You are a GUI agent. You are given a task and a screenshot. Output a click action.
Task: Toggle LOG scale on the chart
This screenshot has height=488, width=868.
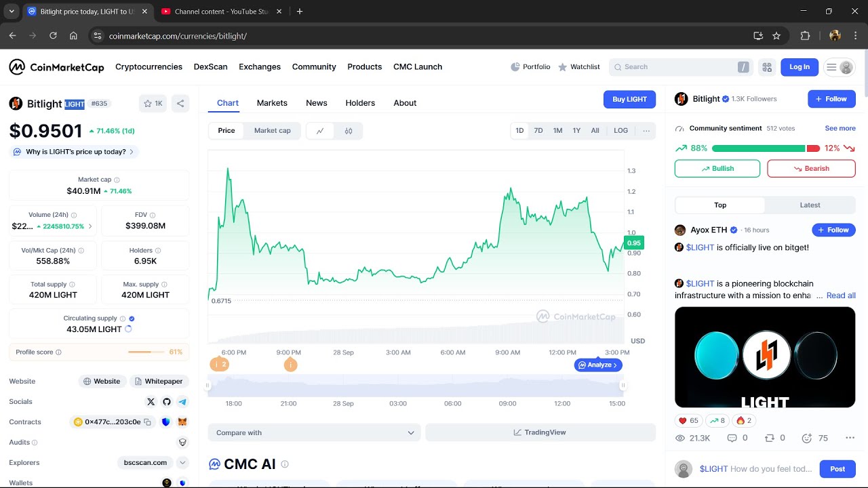pos(620,131)
